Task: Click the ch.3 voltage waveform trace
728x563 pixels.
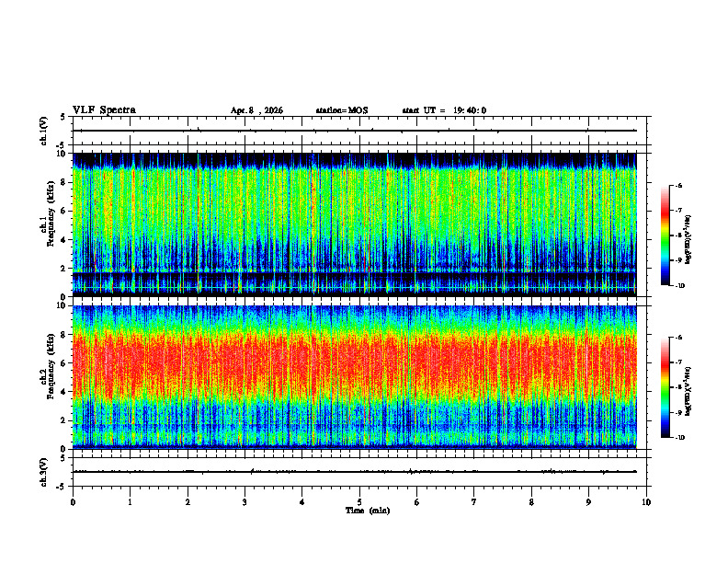Action: (x=355, y=472)
